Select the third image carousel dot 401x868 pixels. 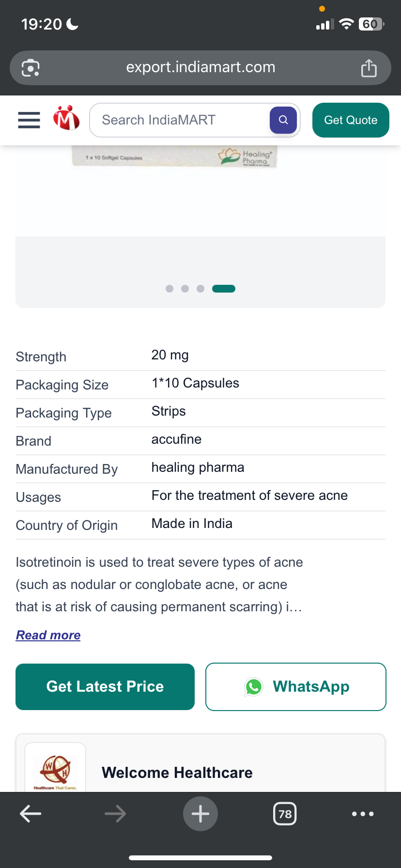click(x=200, y=289)
